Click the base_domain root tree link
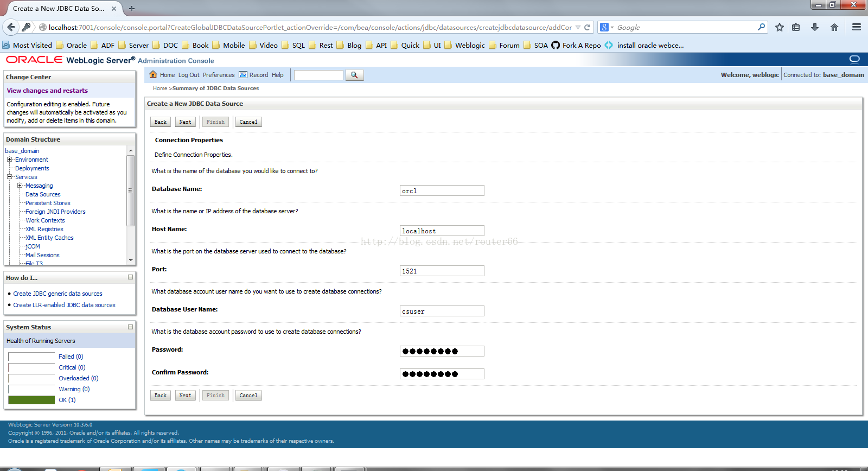The width and height of the screenshot is (868, 471). [x=22, y=151]
